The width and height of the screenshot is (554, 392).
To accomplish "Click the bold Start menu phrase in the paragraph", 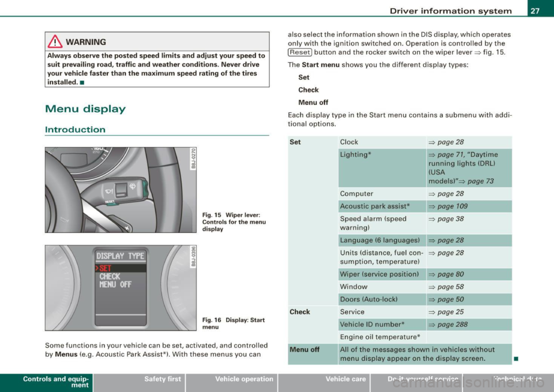I will point(321,65).
